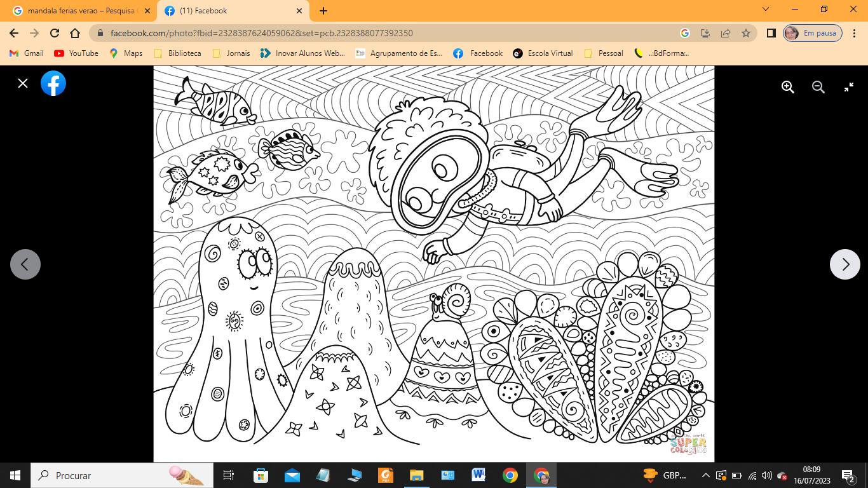Toggle the browser side panel
This screenshot has width=868, height=488.
tap(771, 33)
